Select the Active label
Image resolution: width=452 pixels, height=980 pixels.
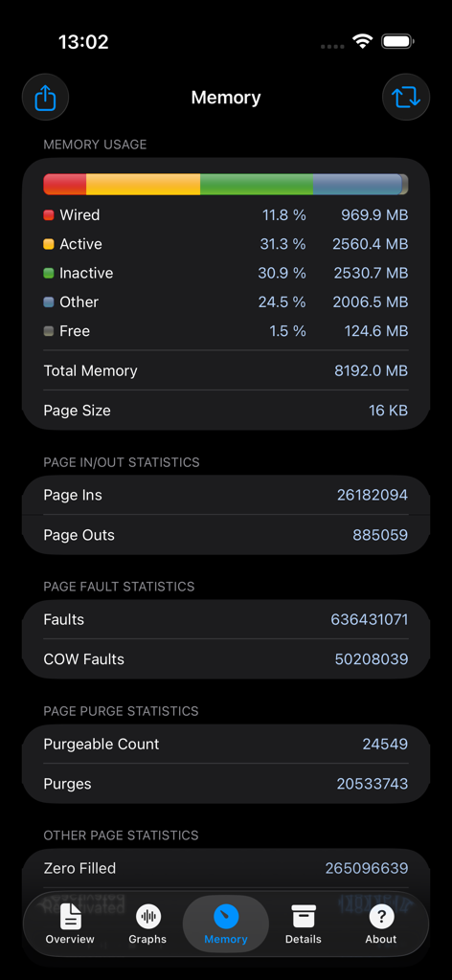tap(80, 244)
